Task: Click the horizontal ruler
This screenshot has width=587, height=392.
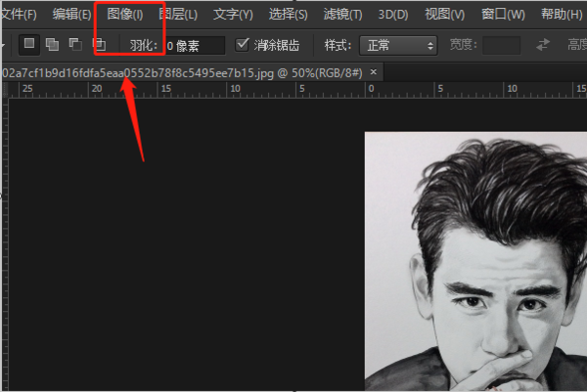Action: (297, 90)
